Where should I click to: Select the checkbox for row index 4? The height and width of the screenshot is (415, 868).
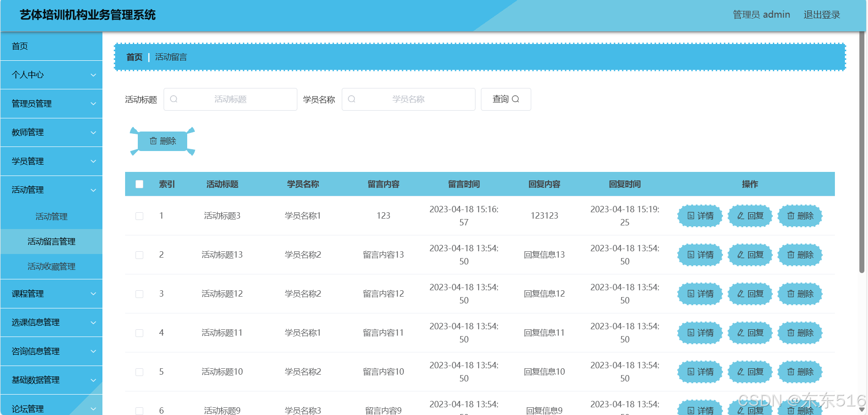coord(139,333)
